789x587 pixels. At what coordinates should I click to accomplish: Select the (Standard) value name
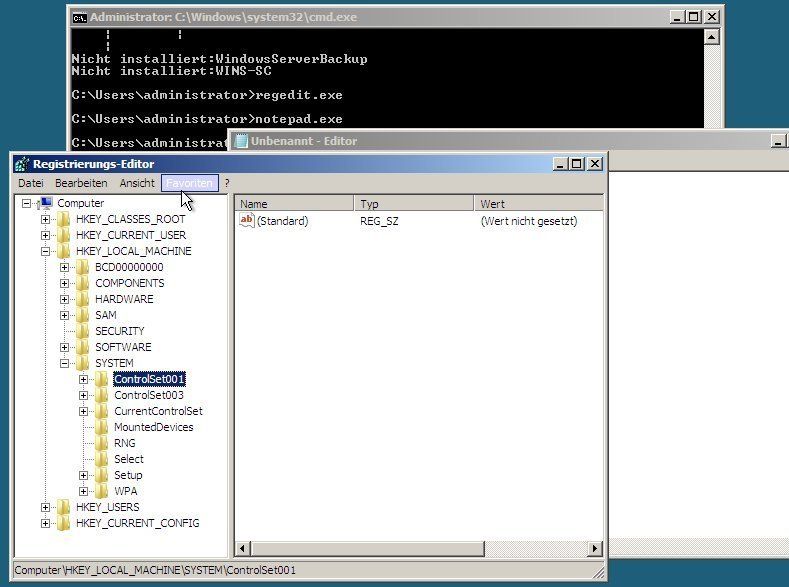[282, 221]
